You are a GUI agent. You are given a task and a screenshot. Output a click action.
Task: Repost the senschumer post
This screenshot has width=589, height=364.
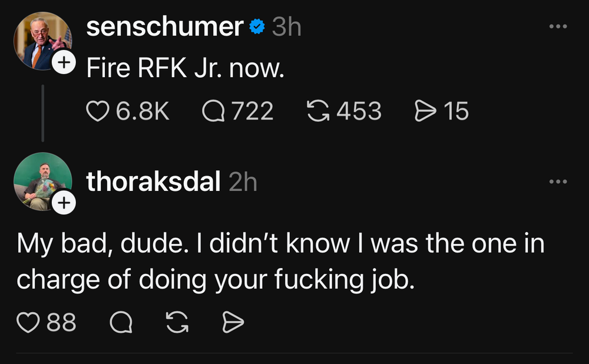(x=318, y=111)
